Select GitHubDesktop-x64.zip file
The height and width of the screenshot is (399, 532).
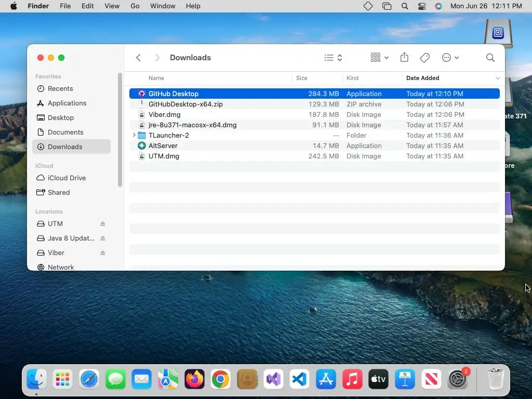[314, 104]
